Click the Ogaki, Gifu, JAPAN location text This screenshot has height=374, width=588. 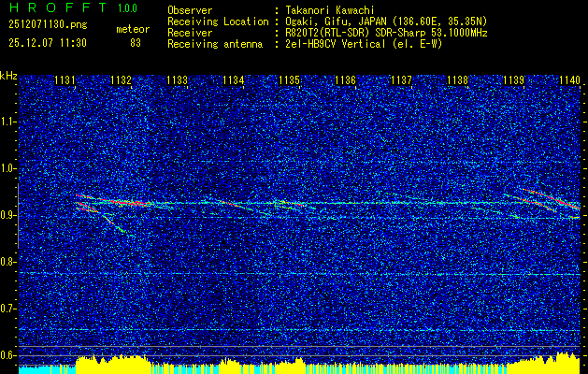coord(386,22)
